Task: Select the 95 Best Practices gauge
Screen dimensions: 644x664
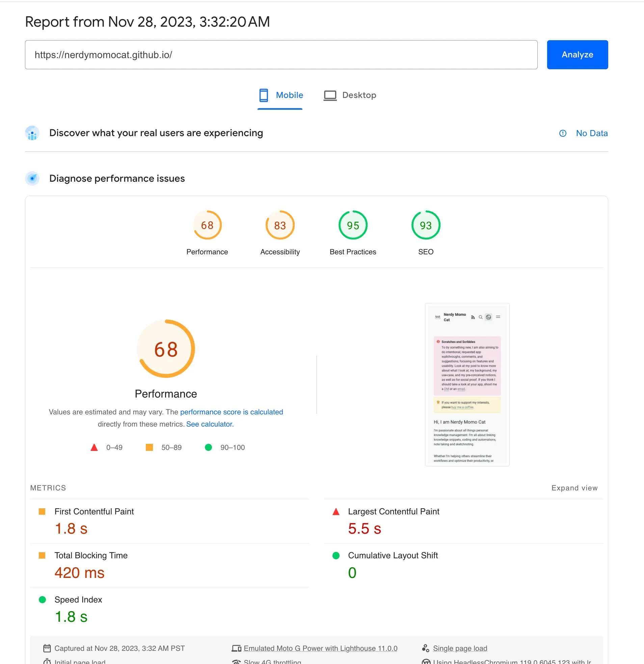Action: (x=352, y=225)
